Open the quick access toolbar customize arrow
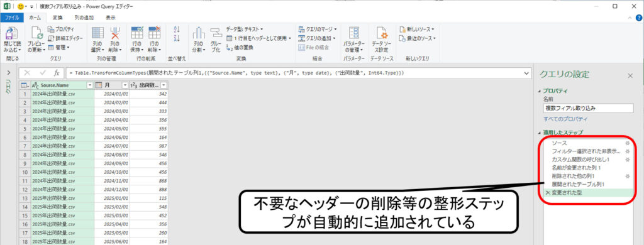644x245 pixels. point(31,6)
